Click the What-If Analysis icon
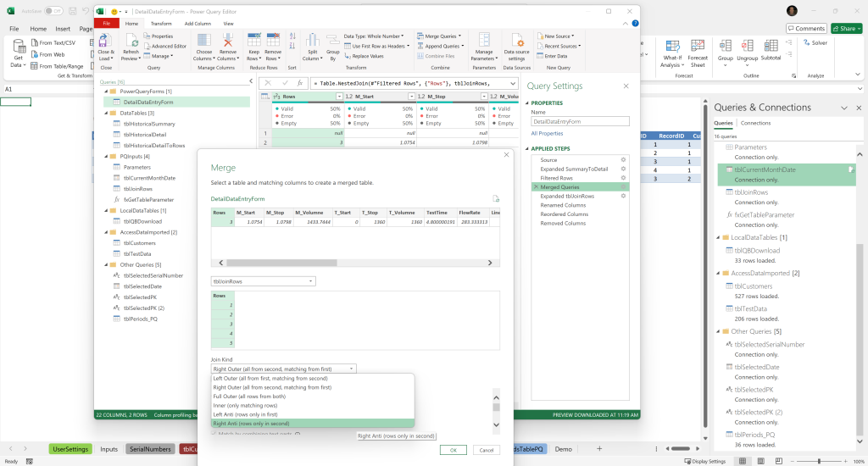 672,47
